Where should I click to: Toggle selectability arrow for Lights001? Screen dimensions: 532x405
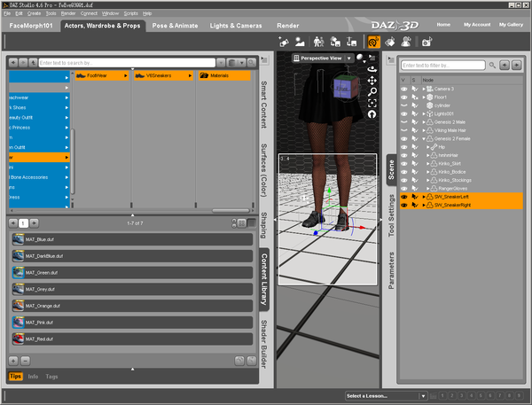point(415,113)
